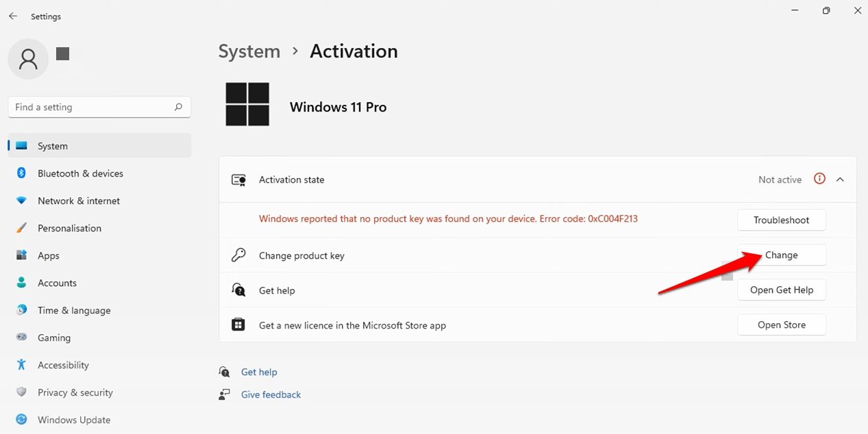Viewport: 868px width, 434px height.
Task: Click the Activation state certificate icon
Action: tap(238, 179)
